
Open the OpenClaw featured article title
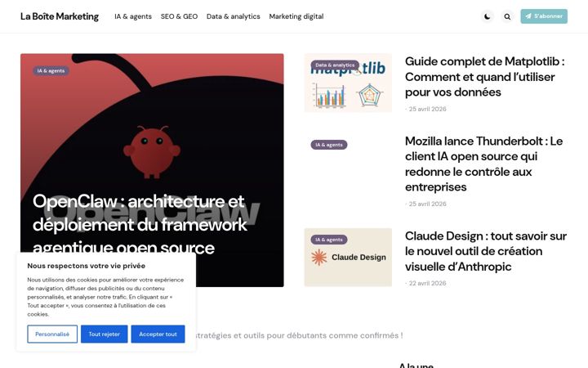click(140, 224)
